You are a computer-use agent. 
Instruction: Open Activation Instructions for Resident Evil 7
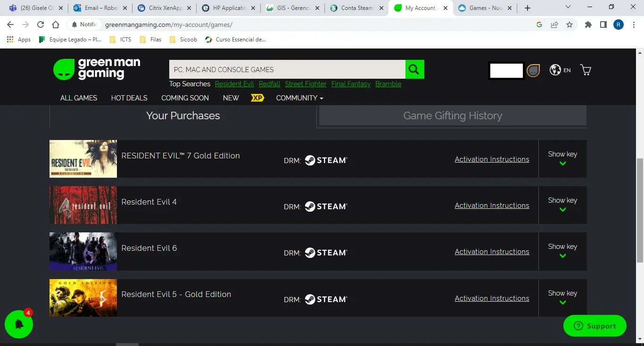click(x=492, y=159)
